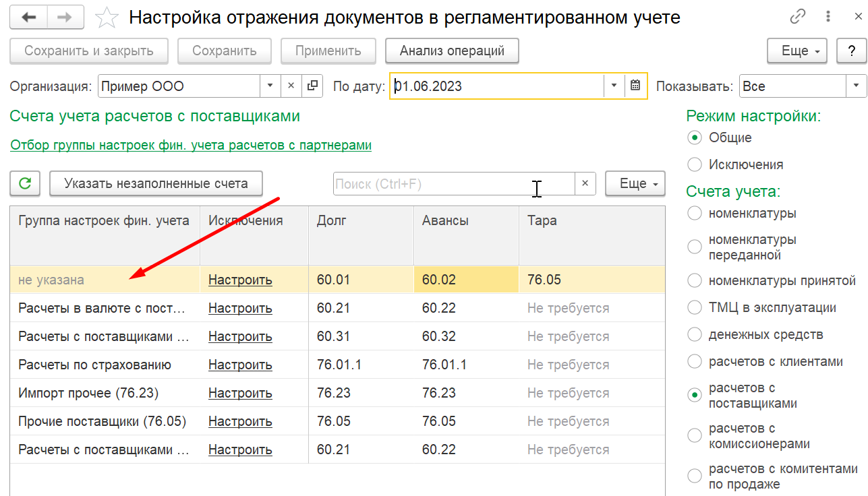Open the calendar picker for По дату
Image resolution: width=868 pixels, height=496 pixels.
tap(635, 86)
